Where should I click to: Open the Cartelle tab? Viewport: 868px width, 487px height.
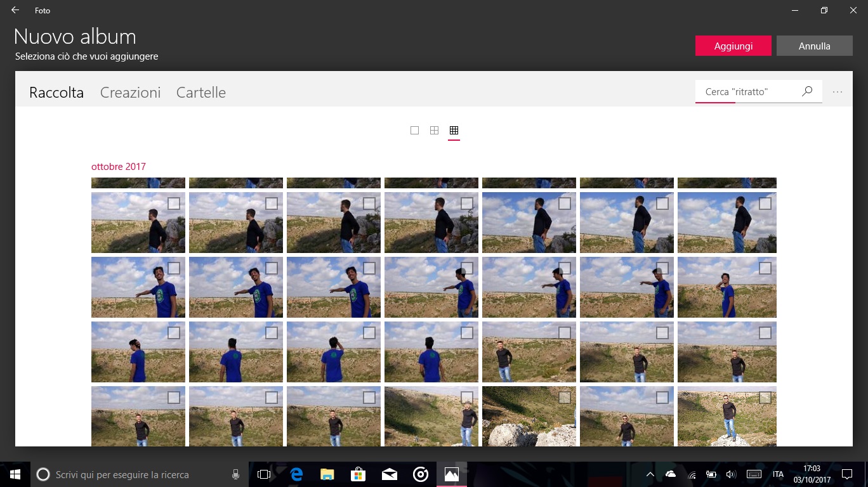201,93
